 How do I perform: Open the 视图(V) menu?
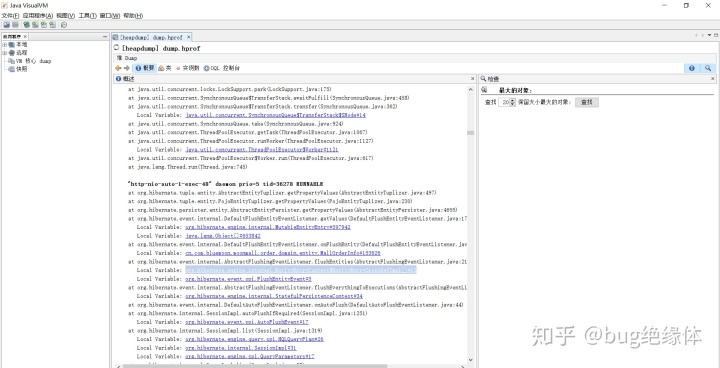pyautogui.click(x=66, y=16)
